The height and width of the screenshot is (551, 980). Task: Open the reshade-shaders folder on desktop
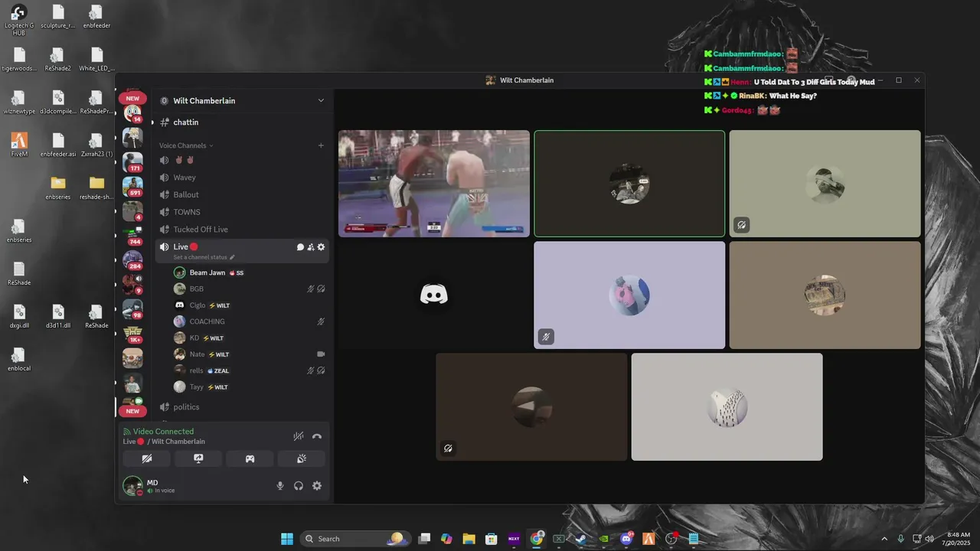[x=96, y=187]
